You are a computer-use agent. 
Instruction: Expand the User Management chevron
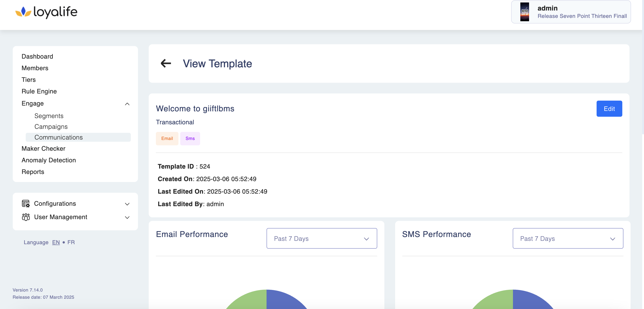[127, 218]
